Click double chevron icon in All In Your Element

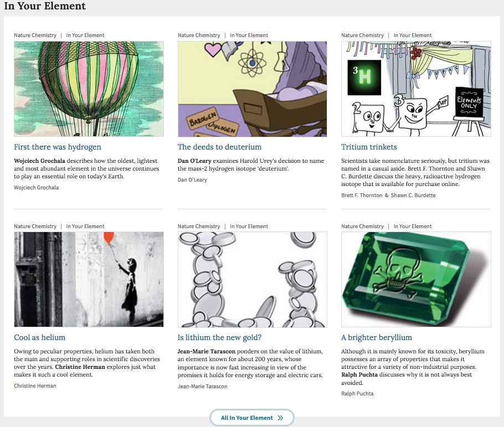[281, 418]
